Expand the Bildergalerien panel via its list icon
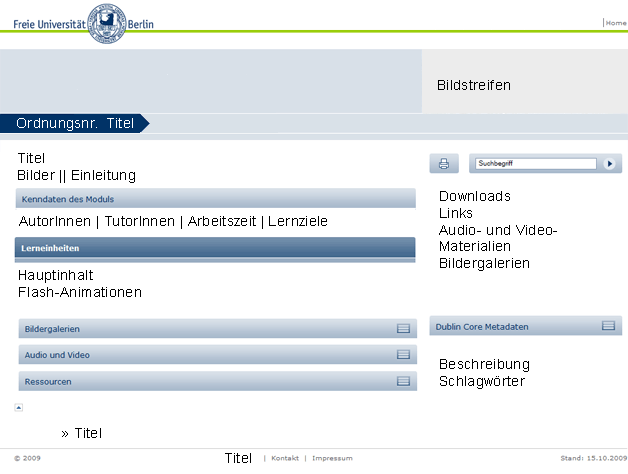The height and width of the screenshot is (474, 628). click(x=403, y=329)
